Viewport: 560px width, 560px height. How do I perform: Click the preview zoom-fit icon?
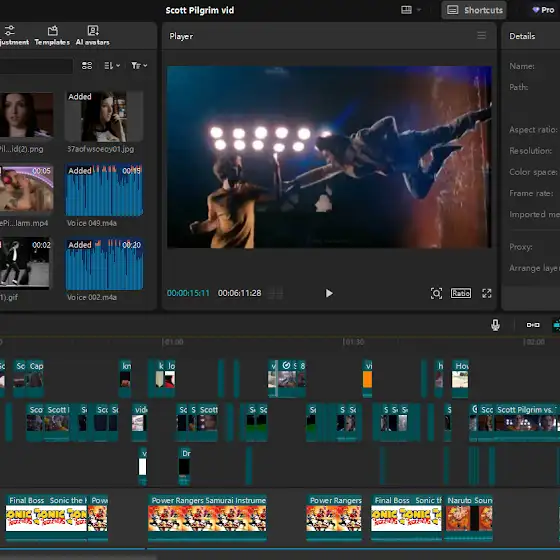(x=436, y=293)
